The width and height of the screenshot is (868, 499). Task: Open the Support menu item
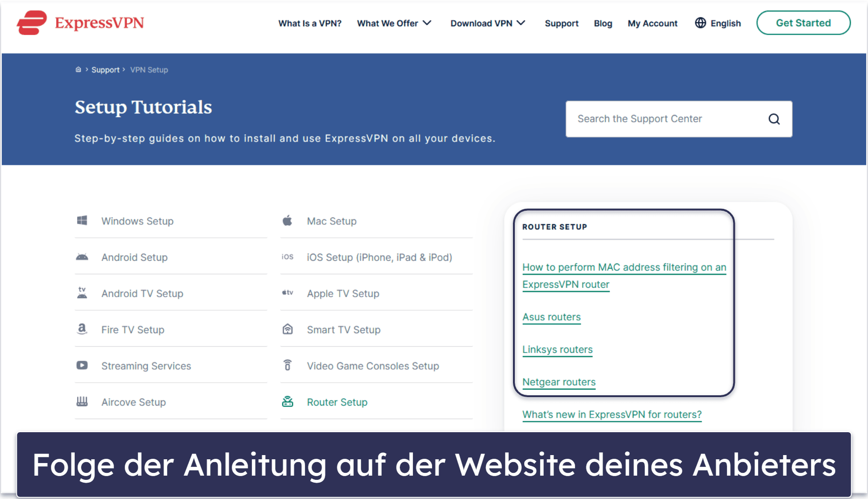point(562,23)
